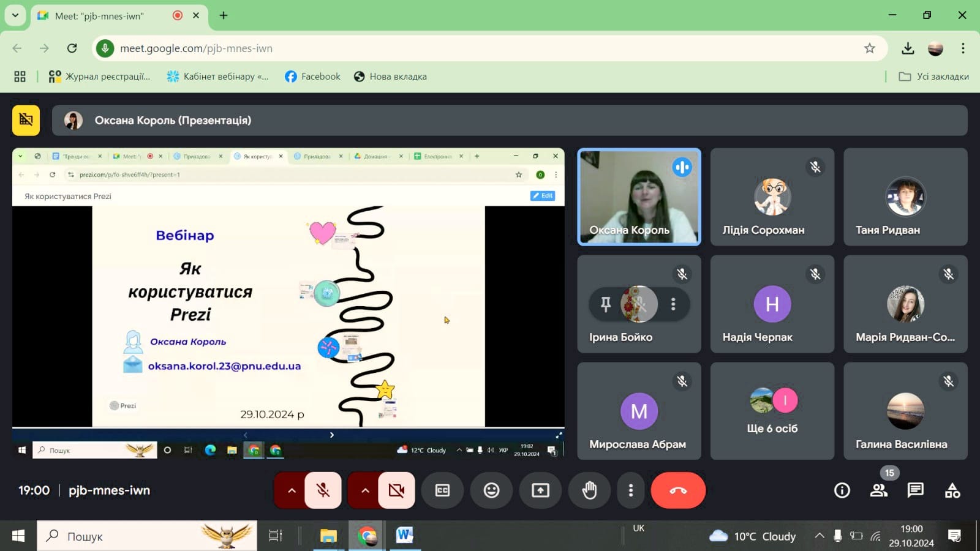Click the Пошук taskbar search box
The height and width of the screenshot is (551, 980).
(x=147, y=536)
